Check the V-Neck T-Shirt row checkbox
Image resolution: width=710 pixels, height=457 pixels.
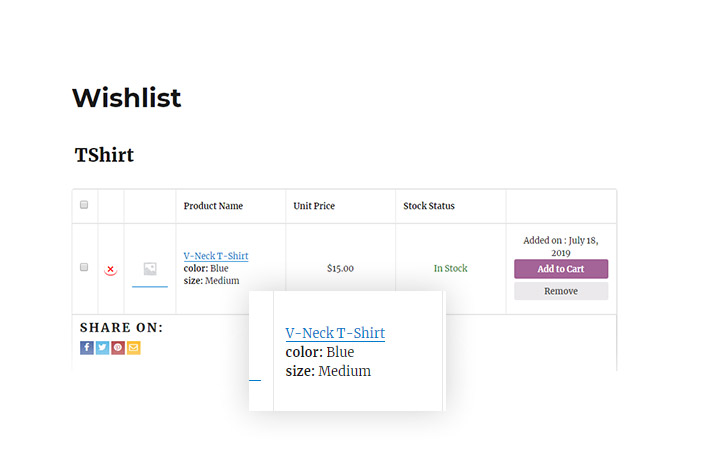(x=84, y=267)
